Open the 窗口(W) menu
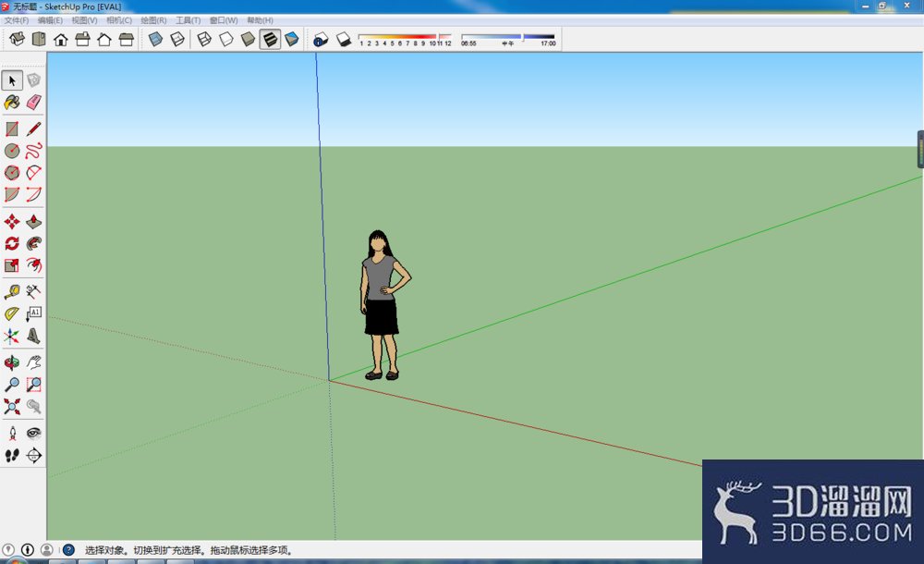The width and height of the screenshot is (924, 564). click(224, 20)
